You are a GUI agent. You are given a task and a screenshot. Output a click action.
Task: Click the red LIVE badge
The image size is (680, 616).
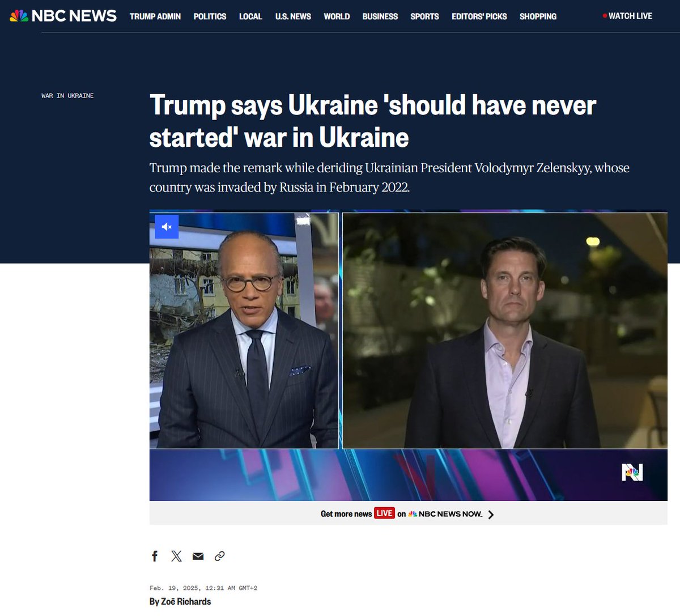coord(384,513)
